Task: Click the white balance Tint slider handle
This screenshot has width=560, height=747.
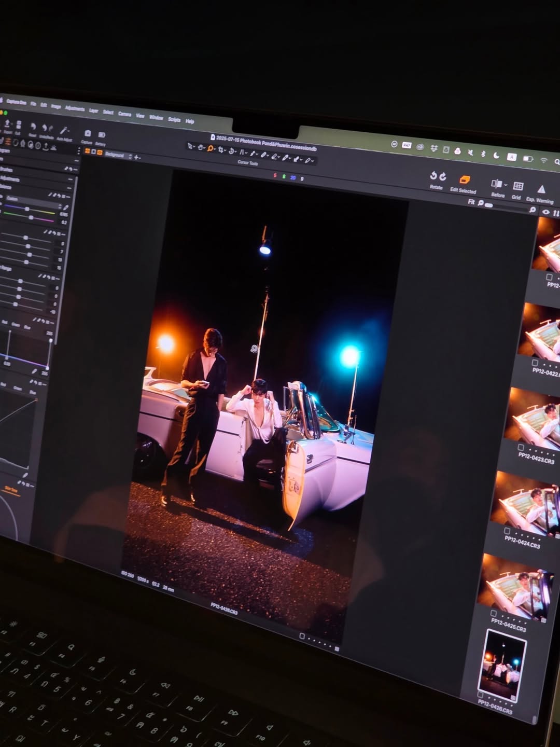Action: (31, 218)
